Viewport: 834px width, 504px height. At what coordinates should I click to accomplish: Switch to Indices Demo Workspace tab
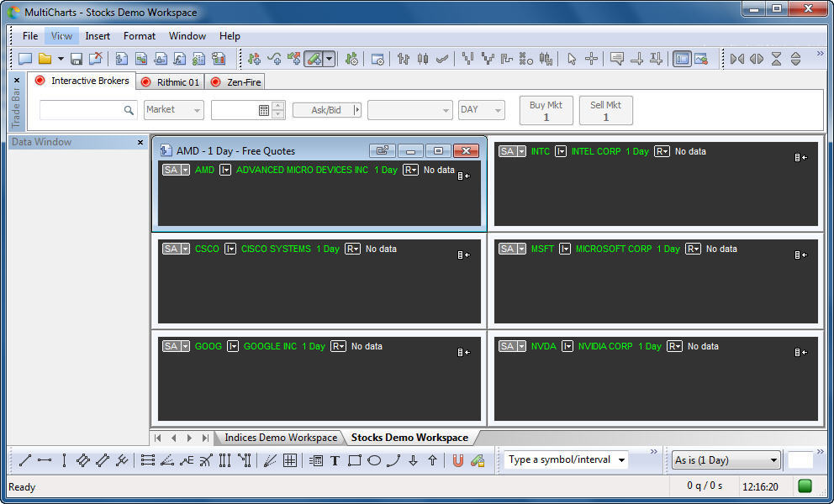[x=280, y=438]
